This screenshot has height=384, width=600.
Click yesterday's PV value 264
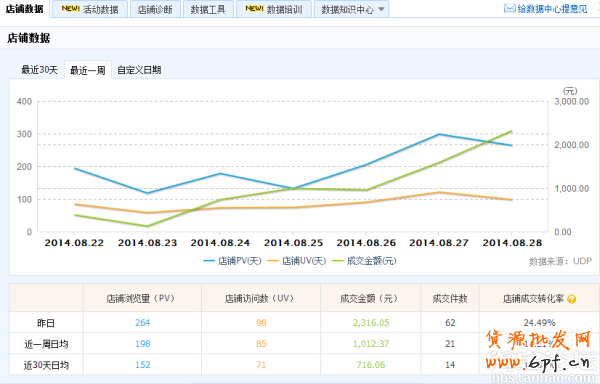click(x=142, y=323)
